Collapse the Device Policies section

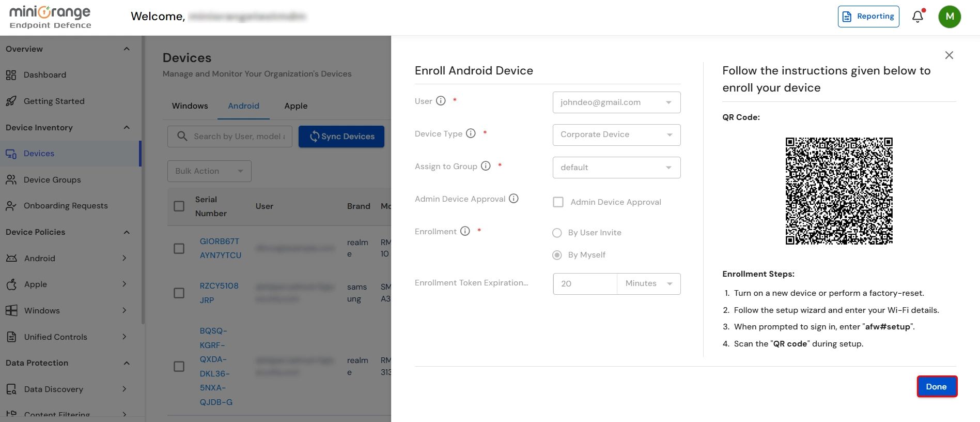127,232
